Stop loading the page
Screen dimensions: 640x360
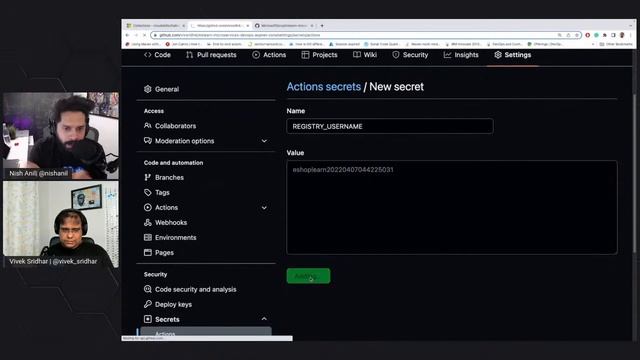[144, 36]
